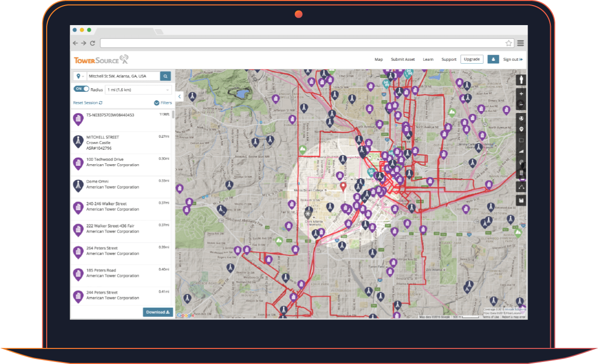Select the location pin map tool
Image resolution: width=598 pixels, height=364 pixels.
click(x=521, y=130)
